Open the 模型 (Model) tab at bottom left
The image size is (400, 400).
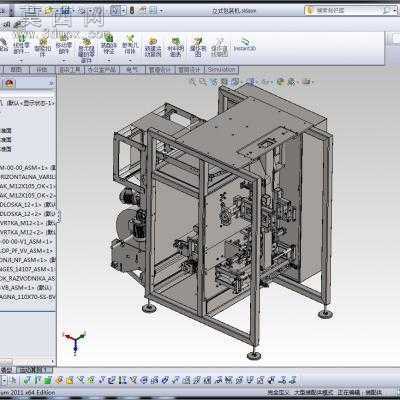point(7,370)
